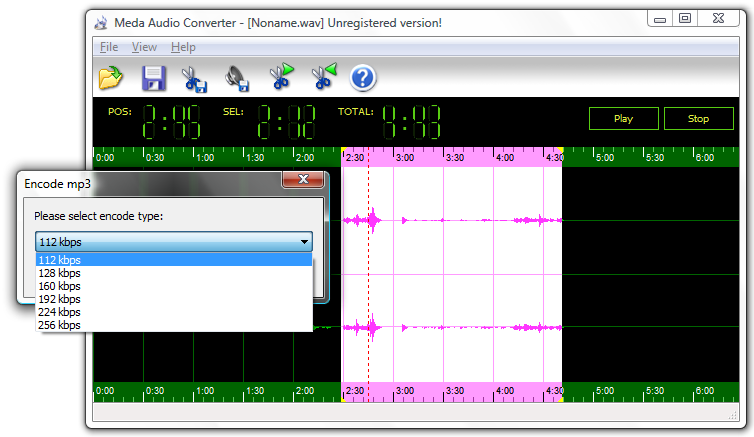Click the 1:00 mark on the bottom timeline ruler
Screen dimensions: 754x437
205,391
